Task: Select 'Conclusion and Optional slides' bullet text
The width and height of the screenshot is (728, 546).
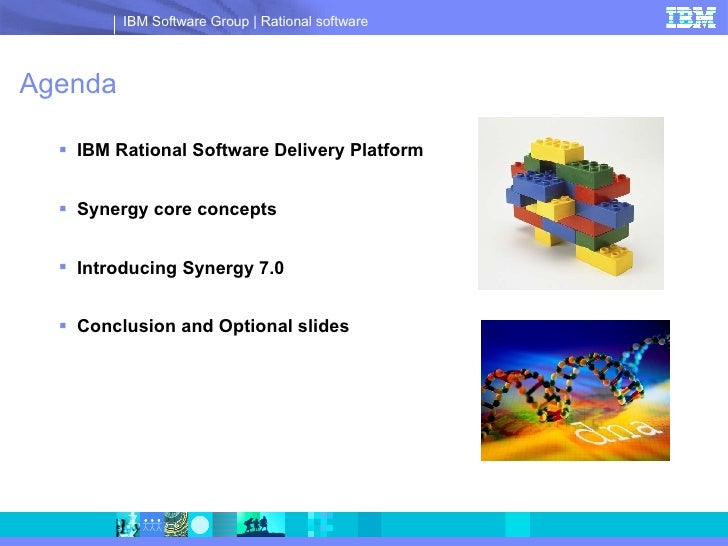Action: click(x=213, y=326)
